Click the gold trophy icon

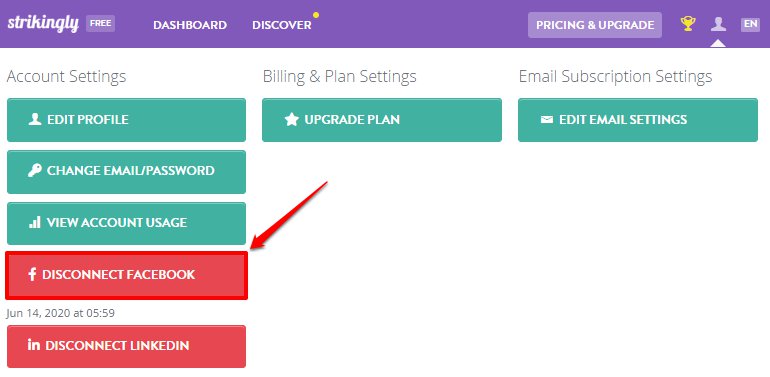point(688,24)
